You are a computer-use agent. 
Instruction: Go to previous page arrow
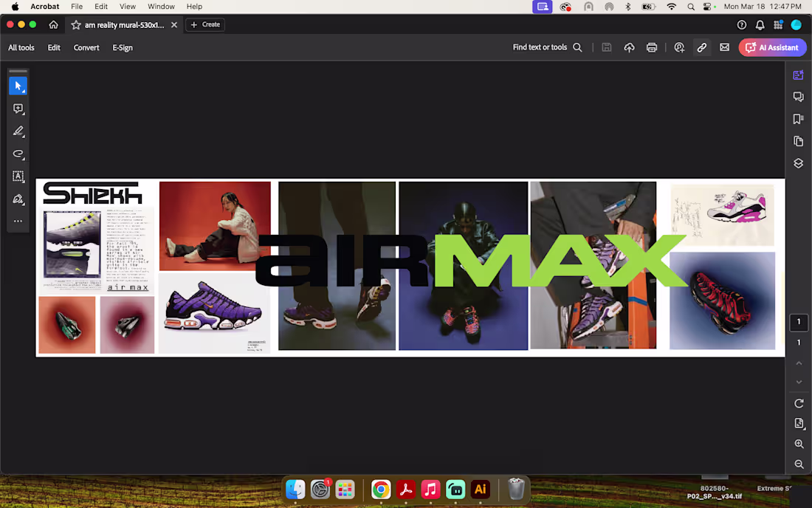(x=799, y=363)
